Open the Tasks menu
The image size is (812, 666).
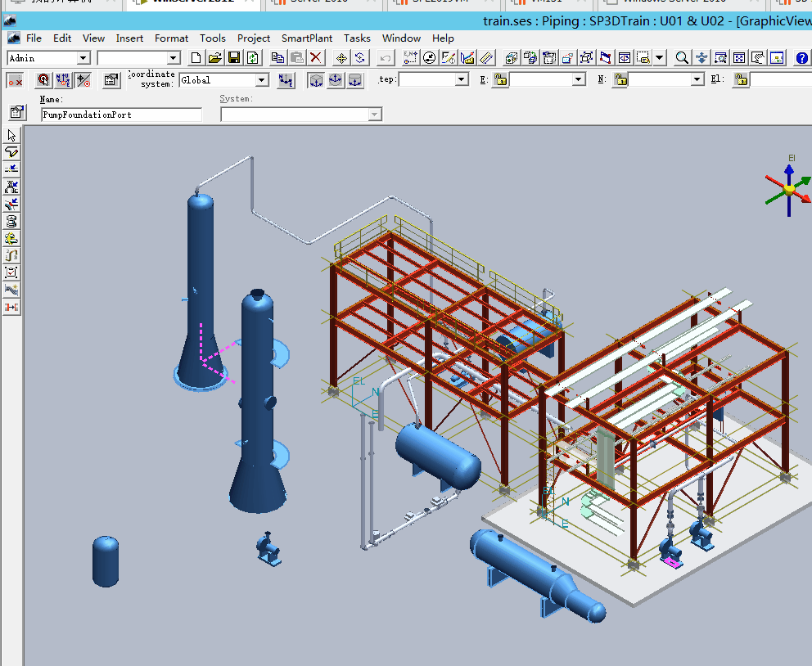click(x=358, y=38)
